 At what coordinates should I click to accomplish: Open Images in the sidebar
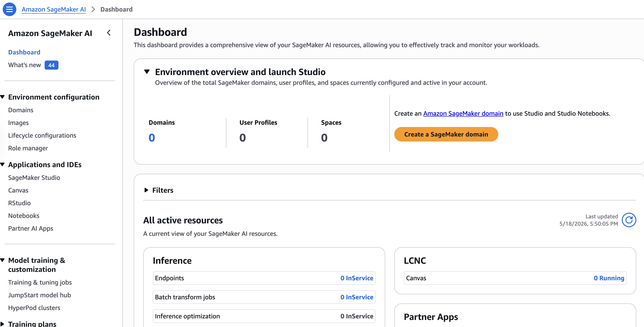pos(19,123)
